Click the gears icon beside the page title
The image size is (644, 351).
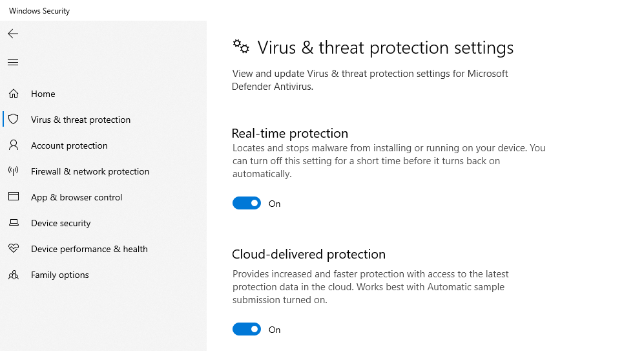(x=241, y=47)
